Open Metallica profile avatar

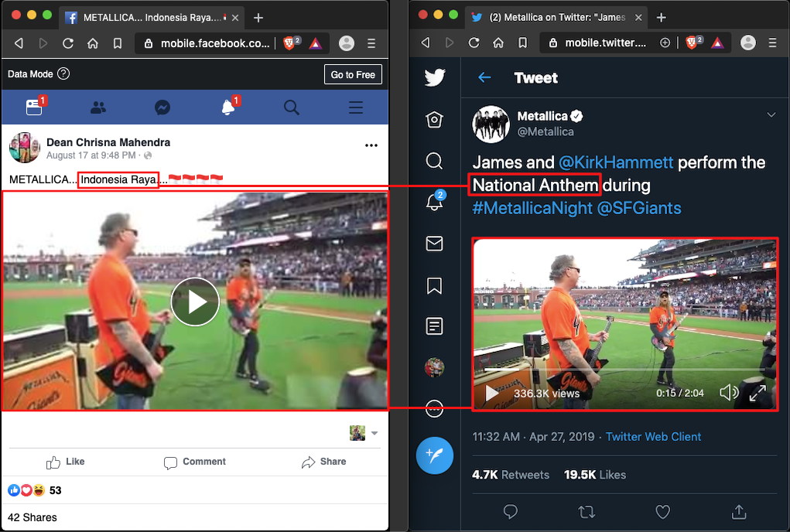[491, 124]
